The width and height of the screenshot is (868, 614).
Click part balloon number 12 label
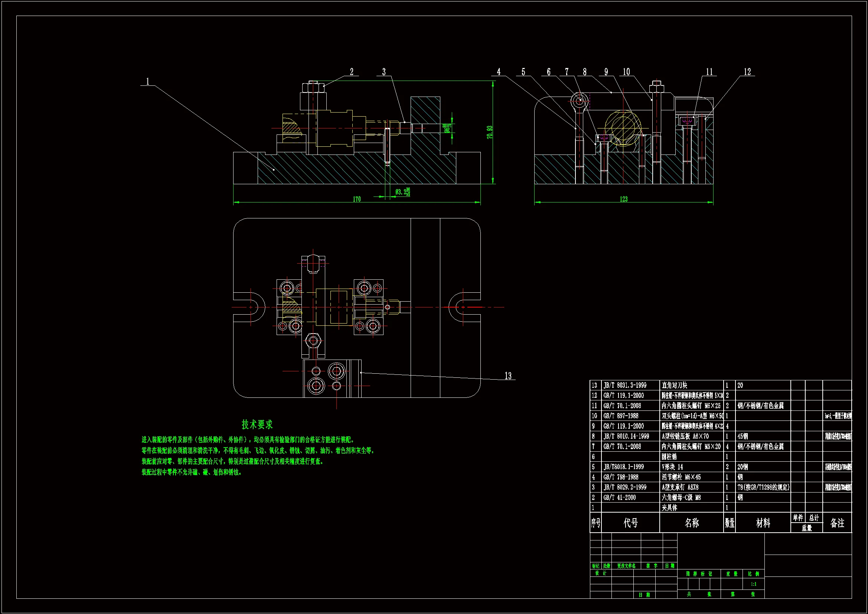click(747, 71)
